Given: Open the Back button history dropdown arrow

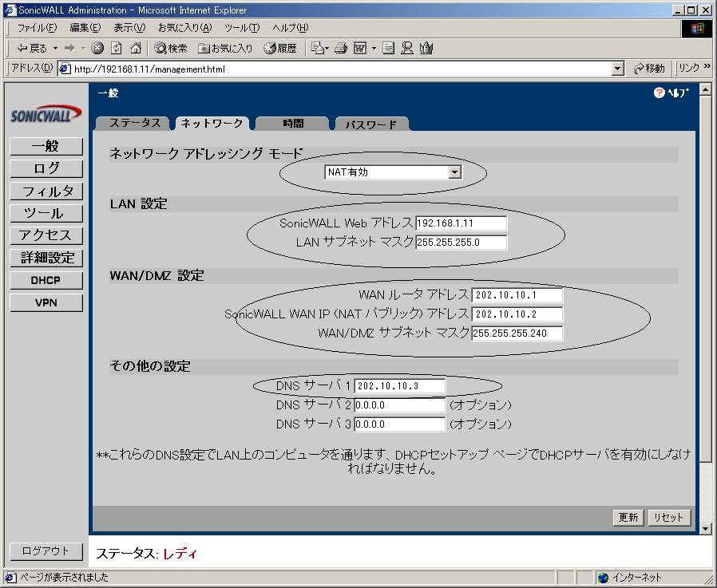Looking at the screenshot, I should point(55,48).
